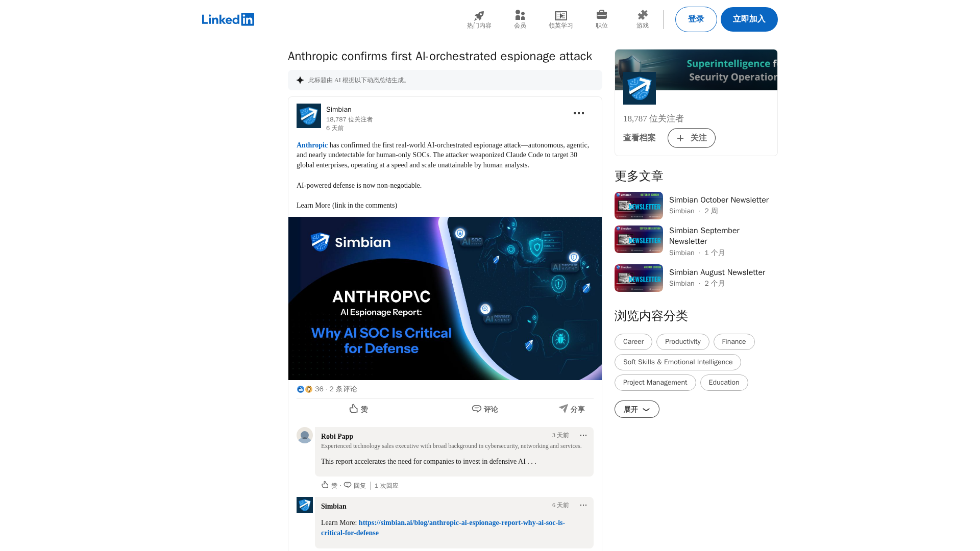Select the Finance category tag

click(733, 342)
